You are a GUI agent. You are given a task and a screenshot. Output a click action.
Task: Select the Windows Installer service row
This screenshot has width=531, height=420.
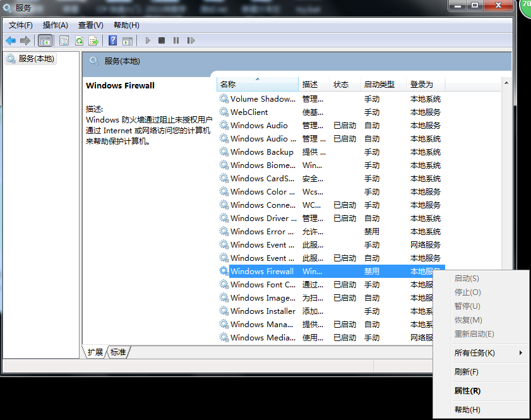coord(325,311)
